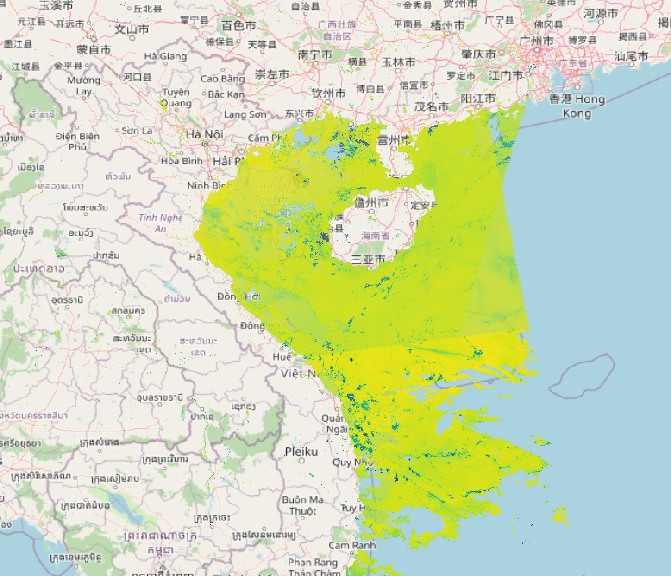Screen dimensions: 671x576
Task: Select the 文山市 city label
Action: (x=132, y=29)
